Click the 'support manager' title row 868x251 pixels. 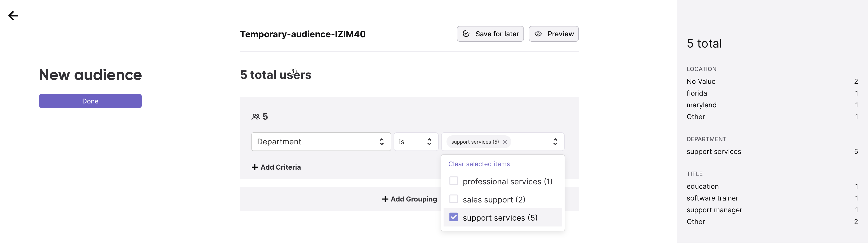click(x=772, y=210)
